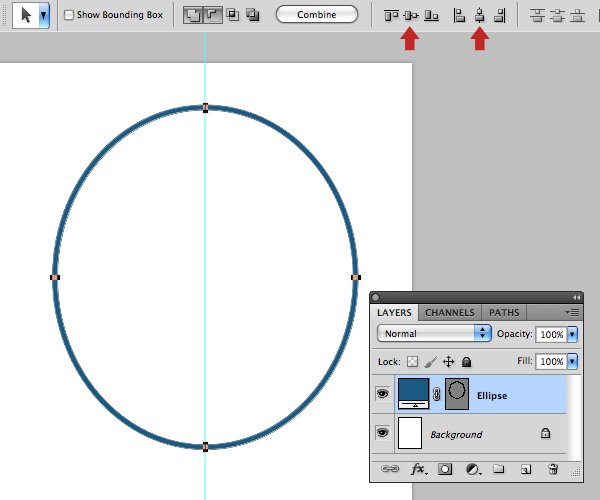This screenshot has height=500, width=600.
Task: Create a new layer group
Action: pos(499,469)
